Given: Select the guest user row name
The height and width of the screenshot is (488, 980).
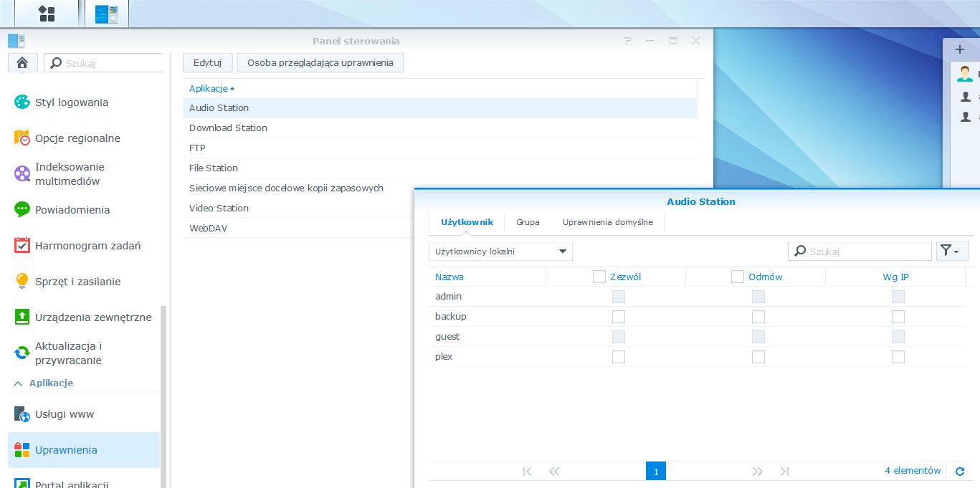Looking at the screenshot, I should point(447,337).
